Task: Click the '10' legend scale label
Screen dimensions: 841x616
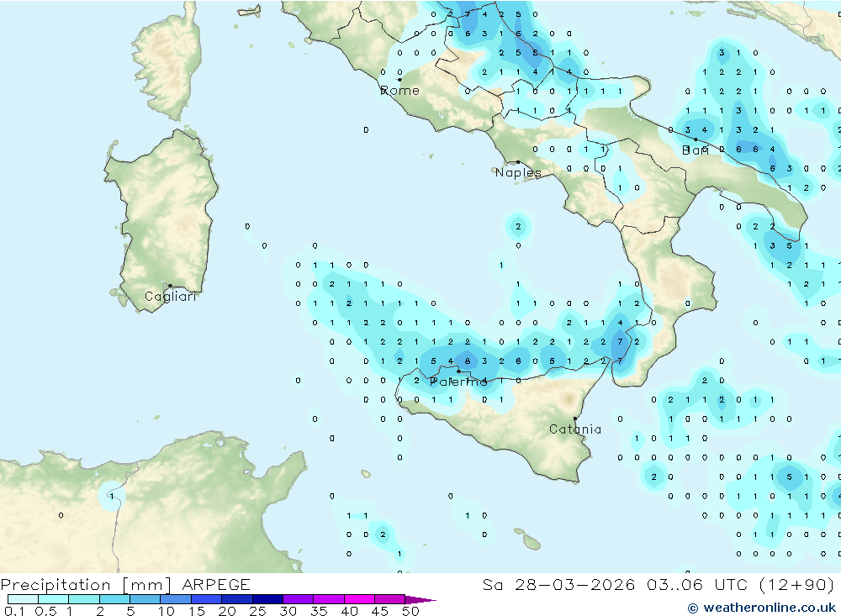Action: [167, 611]
